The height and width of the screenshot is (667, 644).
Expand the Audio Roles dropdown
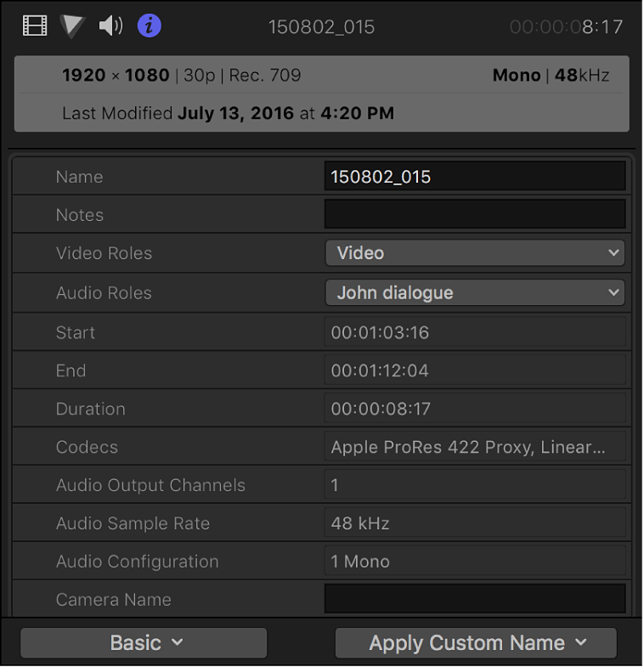coord(475,293)
